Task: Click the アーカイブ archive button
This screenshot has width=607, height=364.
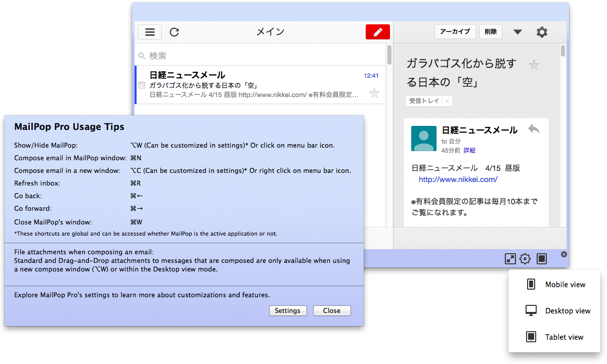Action: click(x=455, y=31)
